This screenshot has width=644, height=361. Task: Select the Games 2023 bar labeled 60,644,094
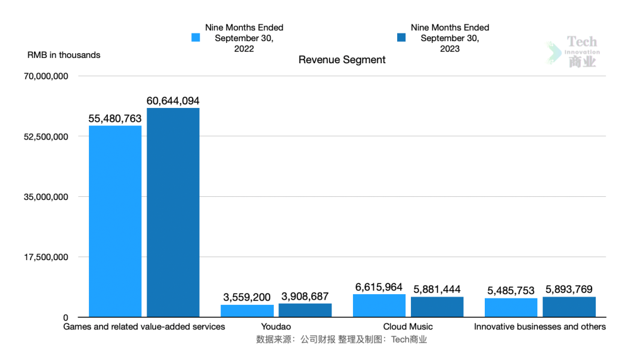pyautogui.click(x=173, y=212)
